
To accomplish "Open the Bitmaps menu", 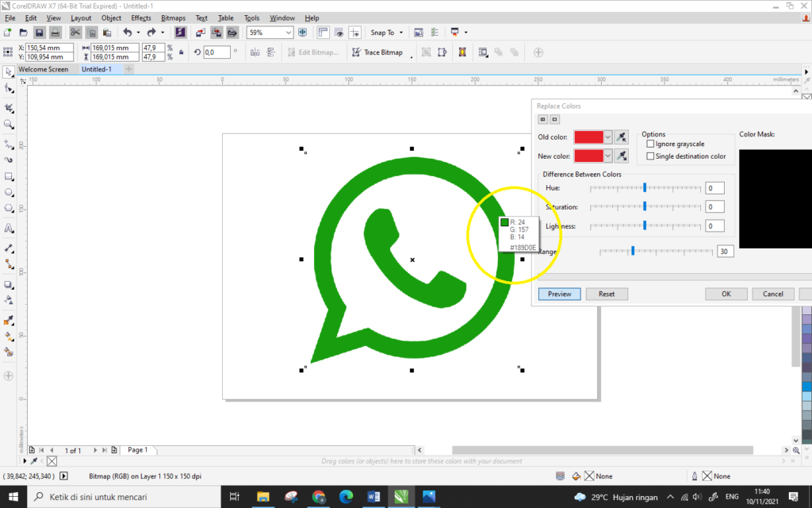I will coord(173,17).
